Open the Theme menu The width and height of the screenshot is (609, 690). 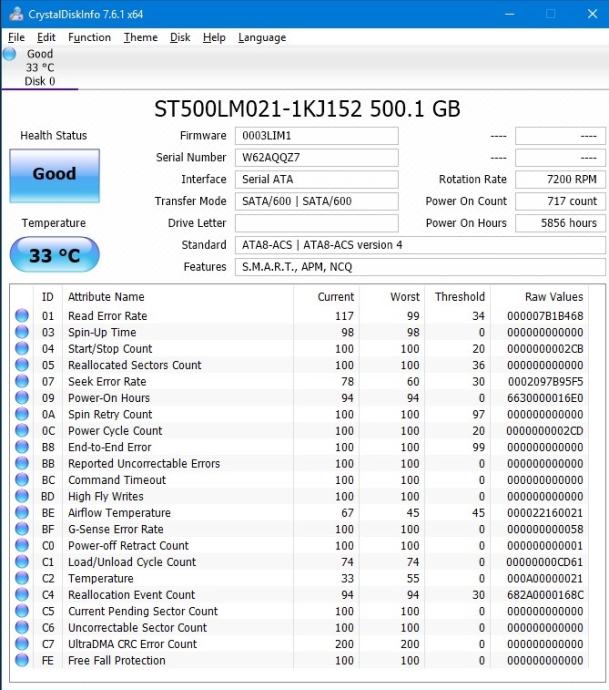(x=140, y=37)
